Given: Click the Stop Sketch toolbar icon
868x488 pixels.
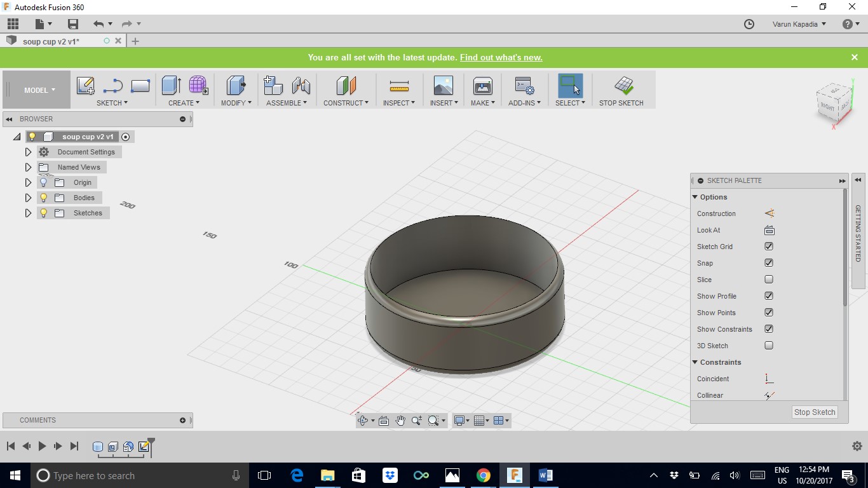Looking at the screenshot, I should tap(623, 85).
